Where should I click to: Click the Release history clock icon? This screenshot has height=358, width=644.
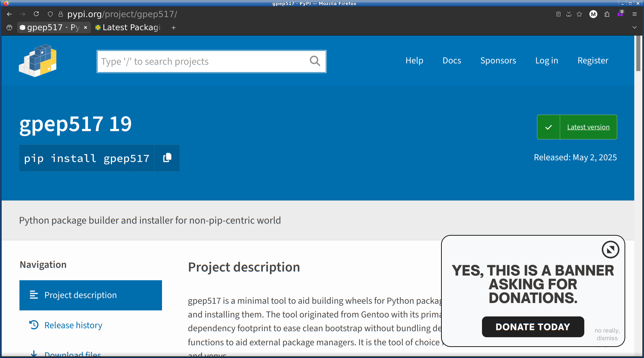coord(34,325)
